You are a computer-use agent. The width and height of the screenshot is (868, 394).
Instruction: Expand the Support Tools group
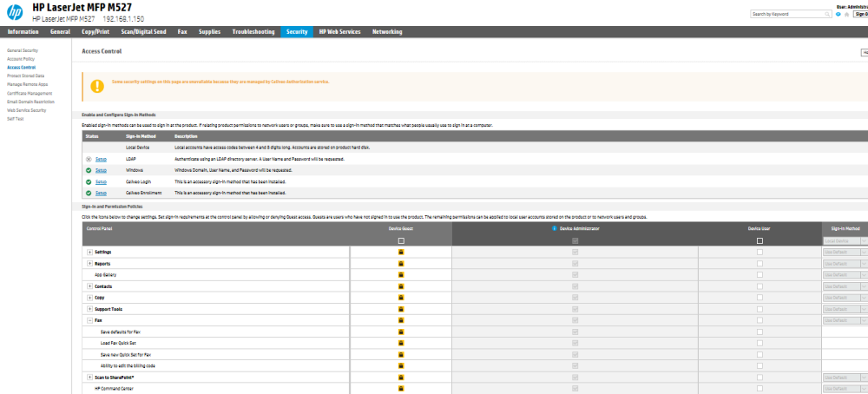[x=89, y=309]
